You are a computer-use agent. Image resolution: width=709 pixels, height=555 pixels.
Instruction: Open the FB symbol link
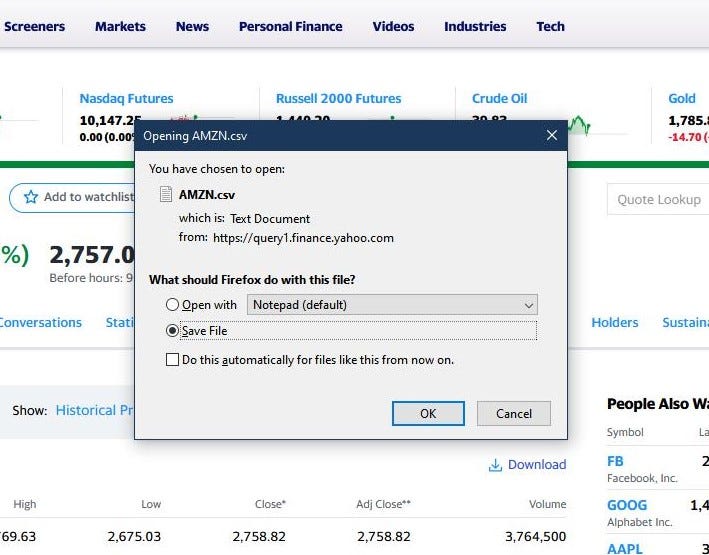615,461
